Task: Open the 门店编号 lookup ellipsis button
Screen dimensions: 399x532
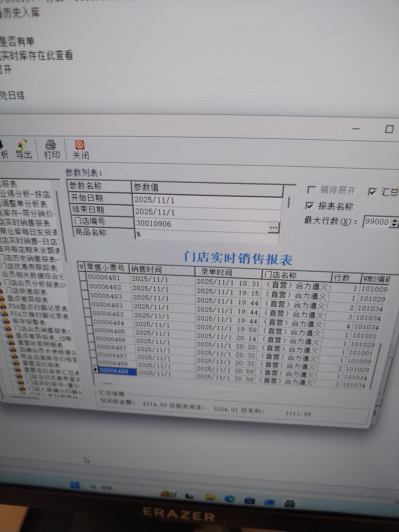Action: click(274, 228)
